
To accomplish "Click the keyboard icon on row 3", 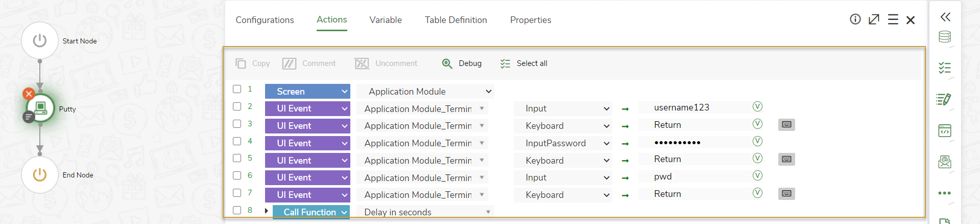I will click(x=786, y=125).
